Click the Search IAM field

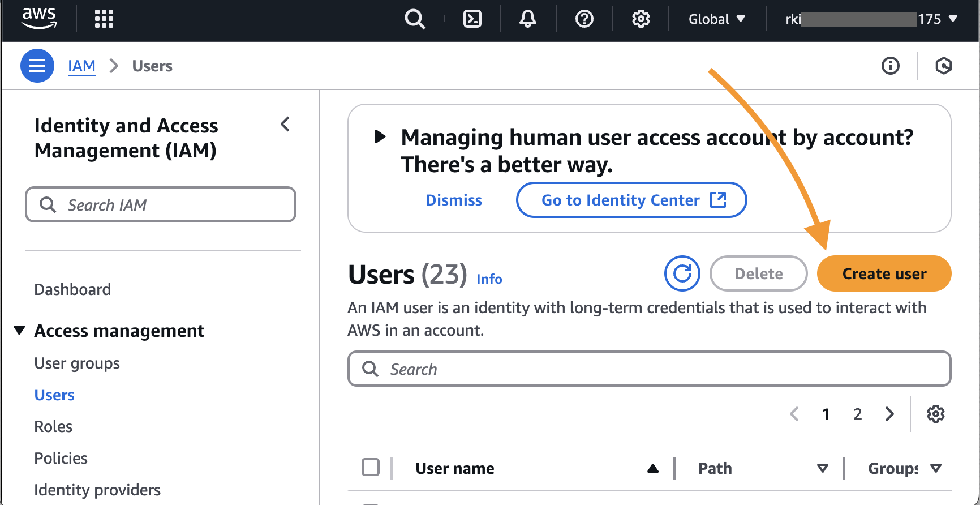coord(161,204)
